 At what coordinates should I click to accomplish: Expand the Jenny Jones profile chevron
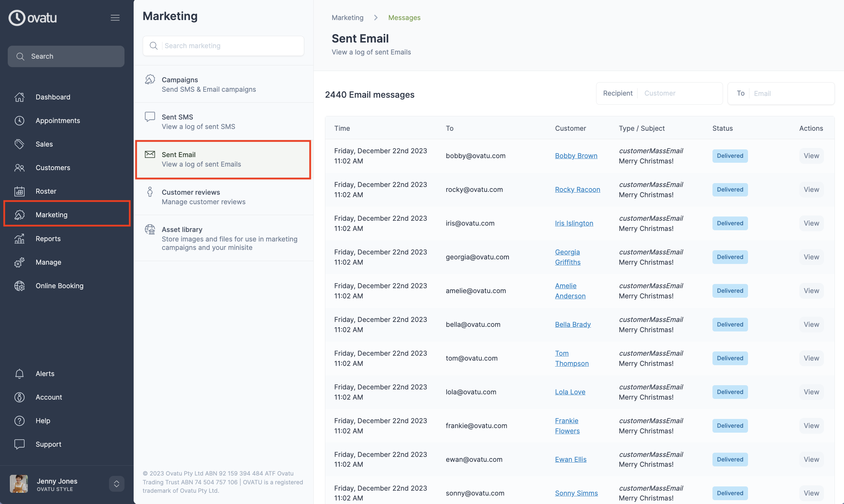[116, 484]
